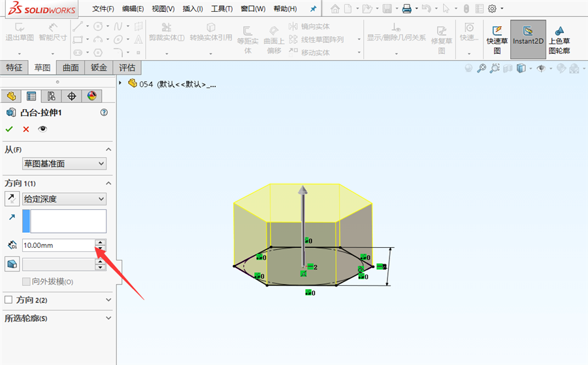588x365 pixels.
Task: Open the DimXpertManager crosshair tab
Action: coord(72,96)
